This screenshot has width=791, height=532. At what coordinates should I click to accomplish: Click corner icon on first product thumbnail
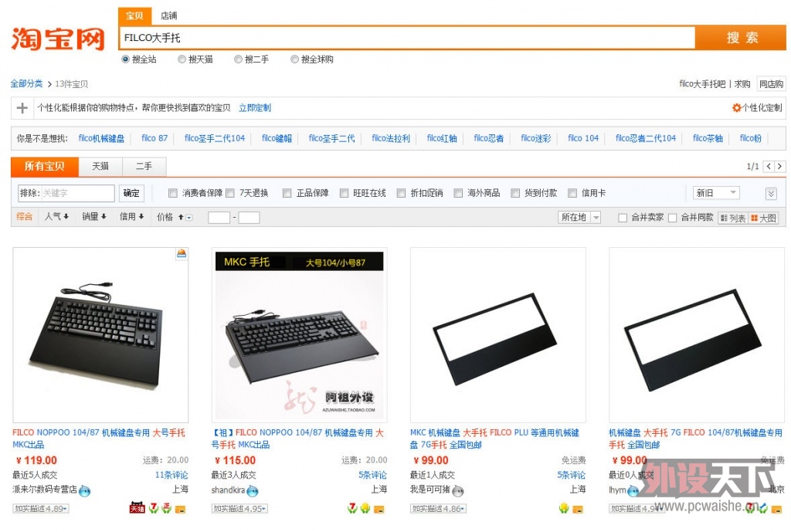point(182,253)
